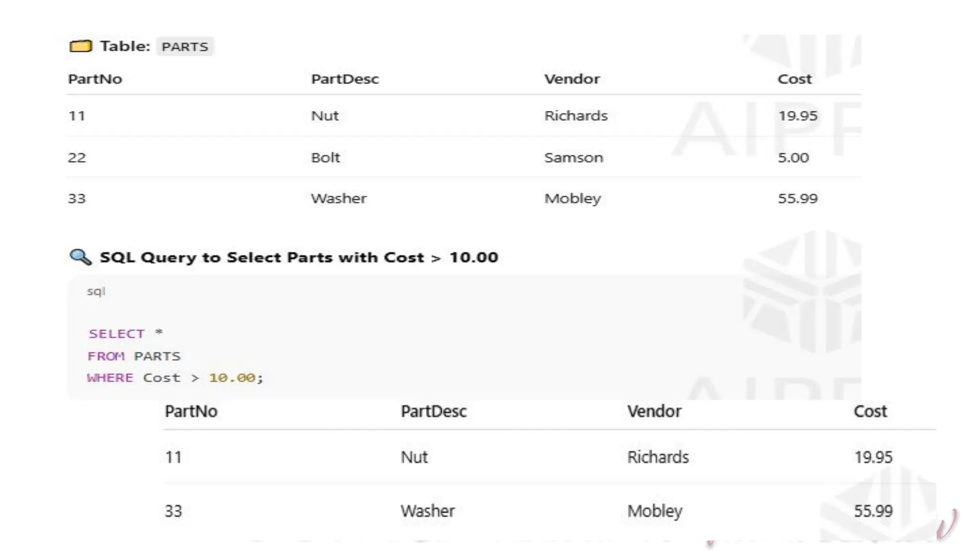Click the SQL Query to Select Parts heading
The height and width of the screenshot is (551, 980).
click(299, 257)
